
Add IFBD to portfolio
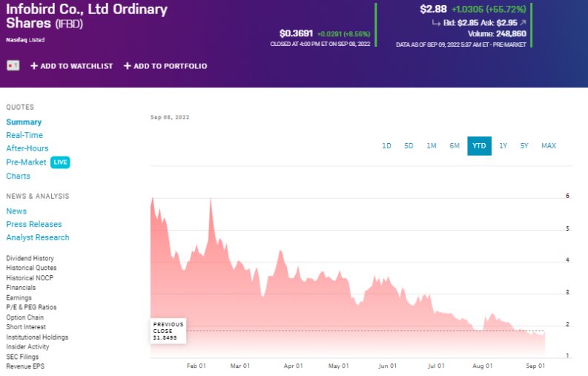click(165, 66)
